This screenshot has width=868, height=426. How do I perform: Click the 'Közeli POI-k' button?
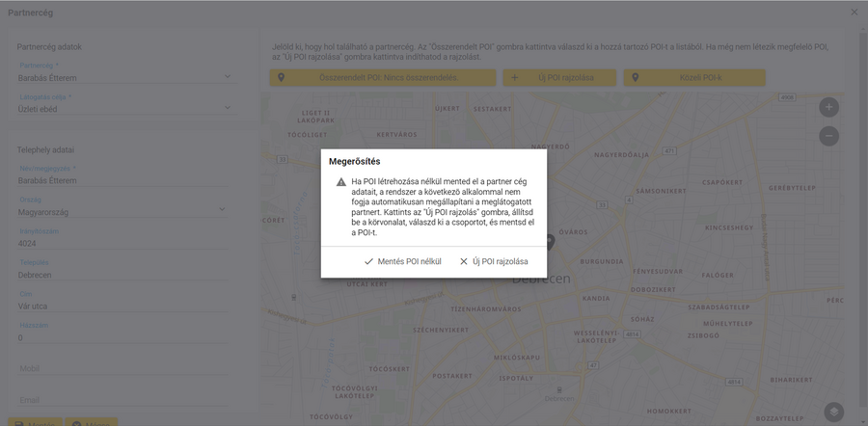point(693,77)
